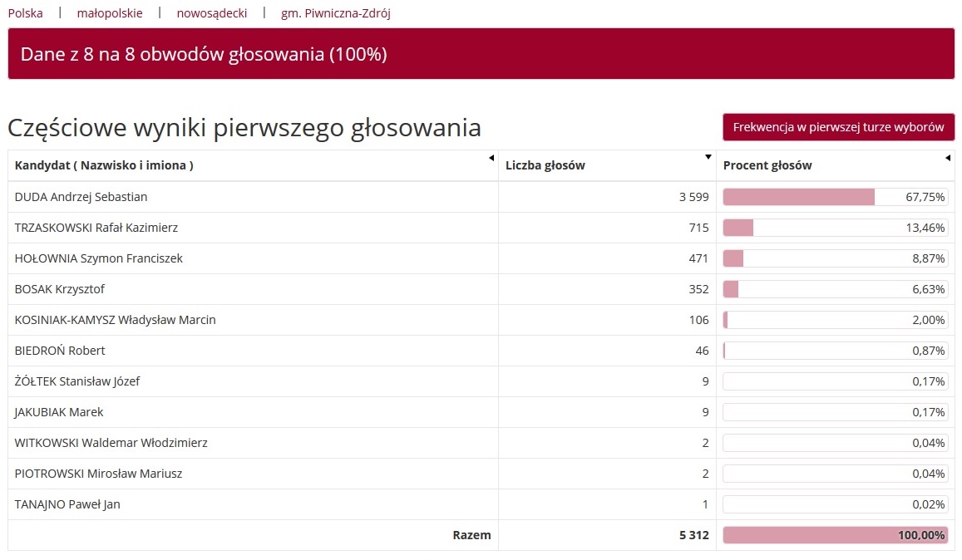Click the KOSINIAK-KAMYSZ Władysław Marcin name

coord(116,320)
